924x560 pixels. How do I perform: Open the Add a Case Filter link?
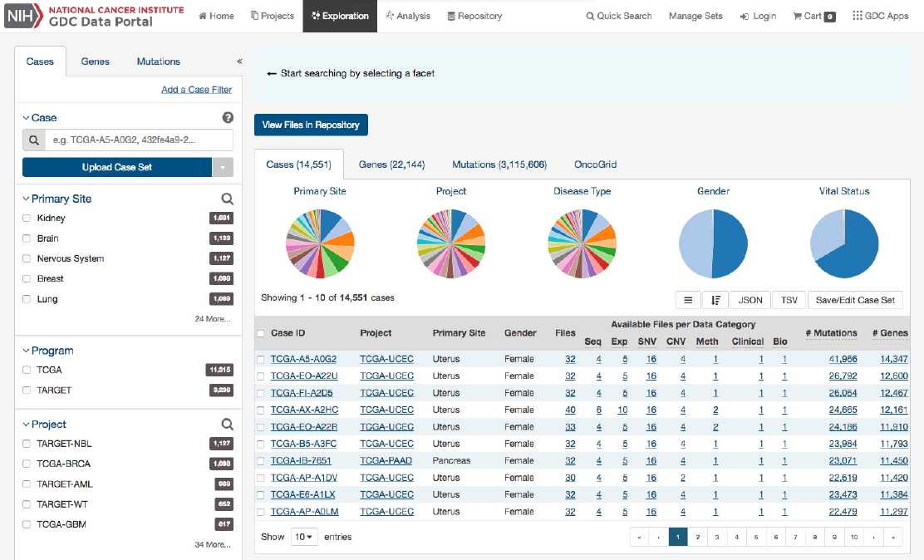click(x=197, y=90)
